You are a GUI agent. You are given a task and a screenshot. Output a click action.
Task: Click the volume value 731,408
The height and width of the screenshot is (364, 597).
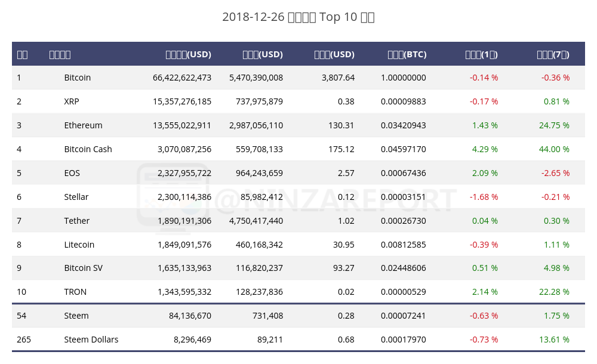[267, 316]
